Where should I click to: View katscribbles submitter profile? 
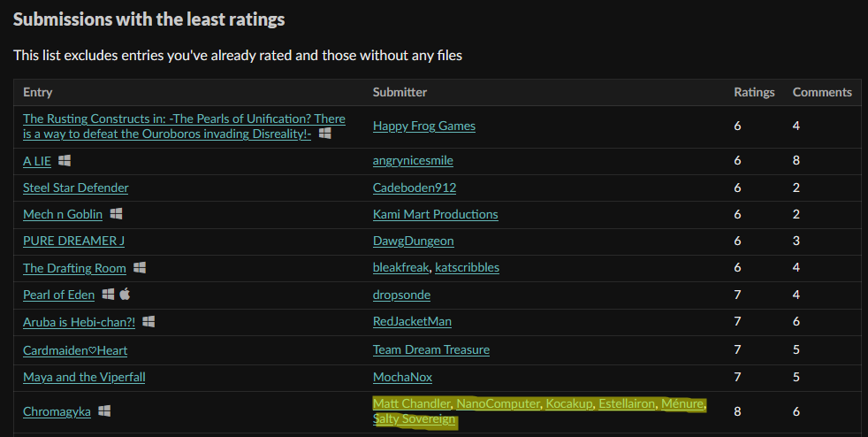click(467, 268)
